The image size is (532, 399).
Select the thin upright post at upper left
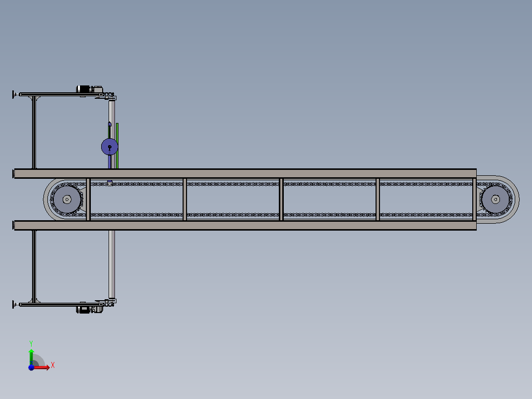pos(34,132)
